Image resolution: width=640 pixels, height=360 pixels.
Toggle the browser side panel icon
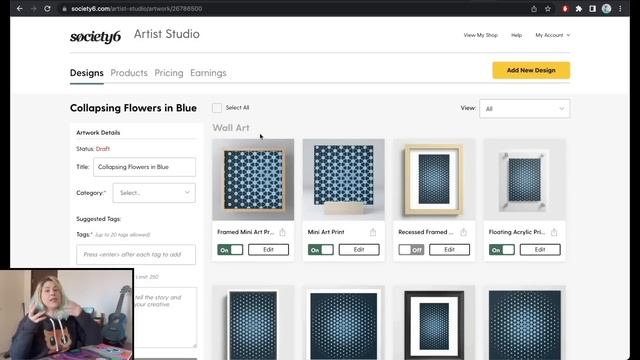(x=593, y=9)
